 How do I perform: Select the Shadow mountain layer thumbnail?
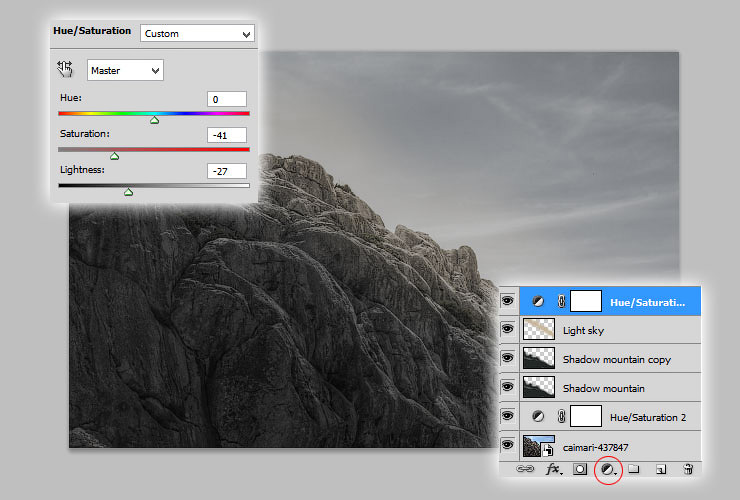point(539,387)
